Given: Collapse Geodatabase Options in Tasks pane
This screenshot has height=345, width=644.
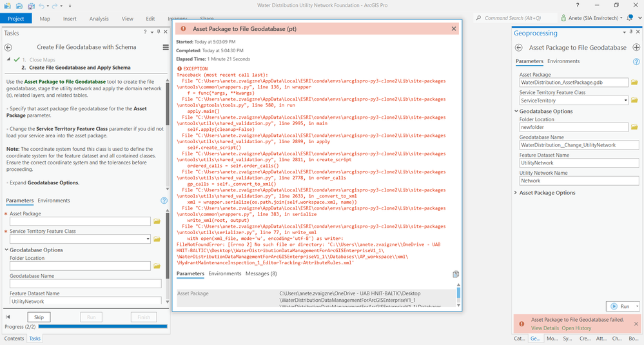Looking at the screenshot, I should [6, 250].
